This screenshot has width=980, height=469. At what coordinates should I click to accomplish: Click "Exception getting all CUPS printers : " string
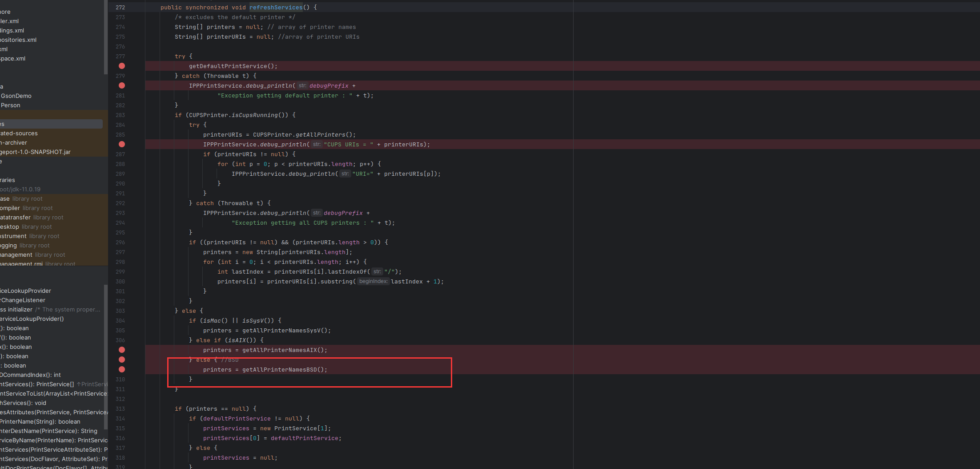click(302, 222)
